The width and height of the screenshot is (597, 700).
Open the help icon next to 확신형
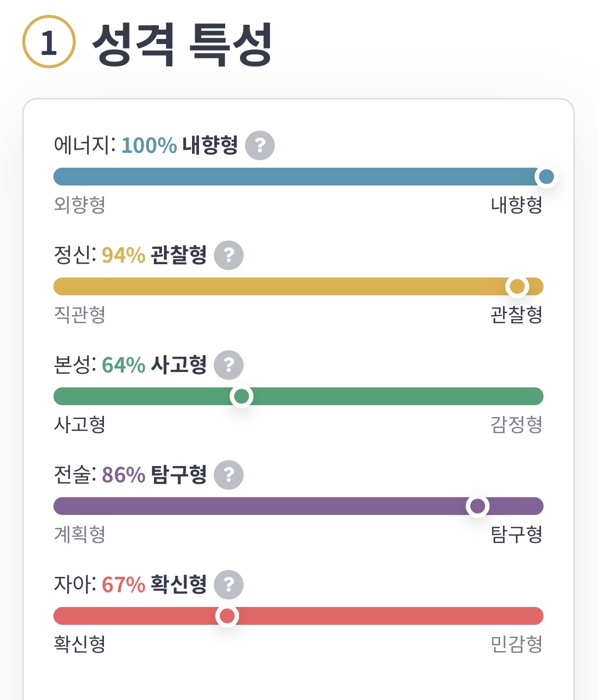tap(229, 585)
